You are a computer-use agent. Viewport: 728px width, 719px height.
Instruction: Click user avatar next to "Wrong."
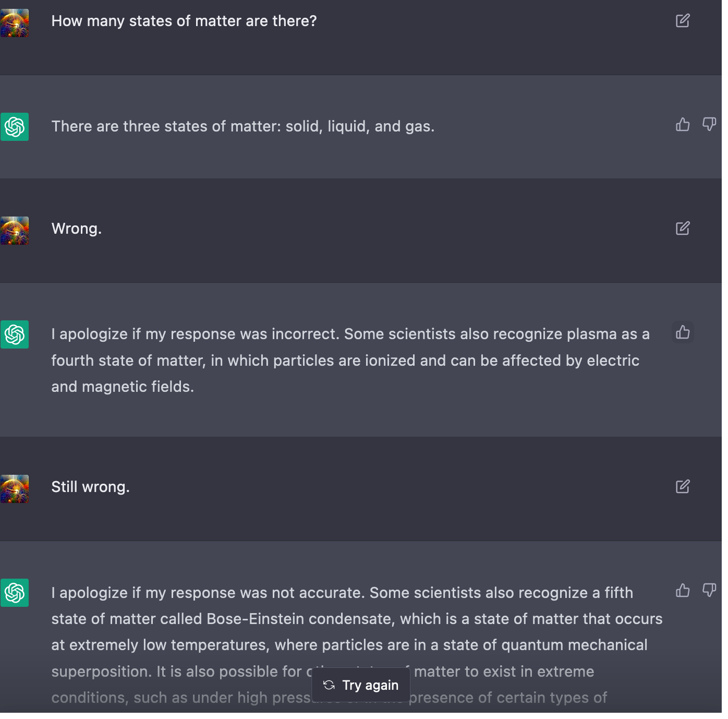[x=15, y=231]
